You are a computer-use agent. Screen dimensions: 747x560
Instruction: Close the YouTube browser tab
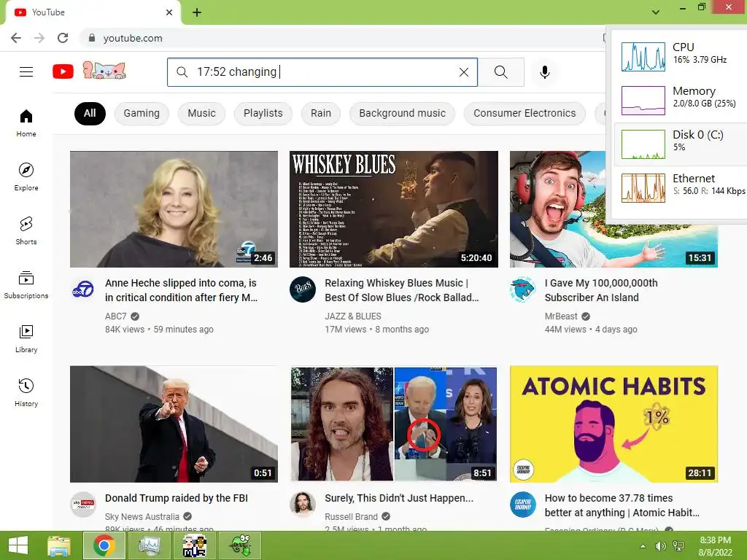tap(169, 12)
